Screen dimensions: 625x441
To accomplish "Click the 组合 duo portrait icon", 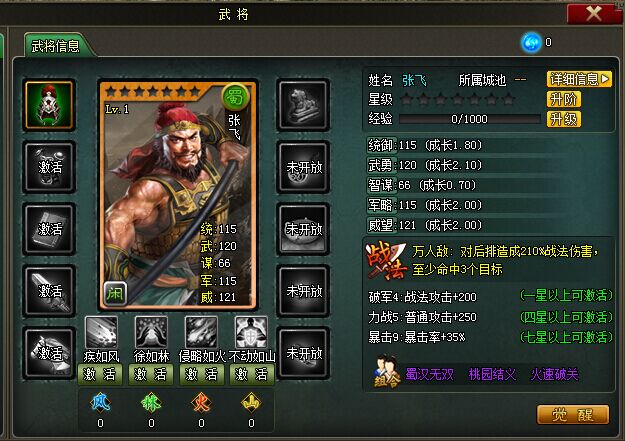I will click(x=386, y=372).
